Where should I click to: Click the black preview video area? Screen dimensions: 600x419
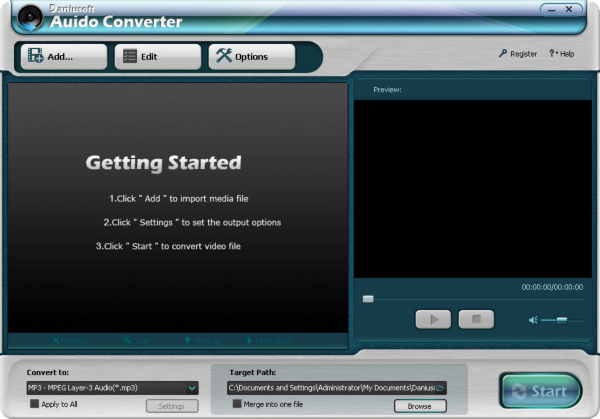(473, 189)
